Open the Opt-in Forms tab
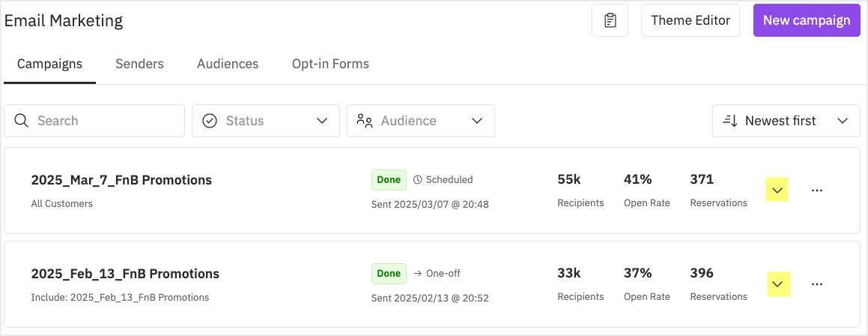 330,64
